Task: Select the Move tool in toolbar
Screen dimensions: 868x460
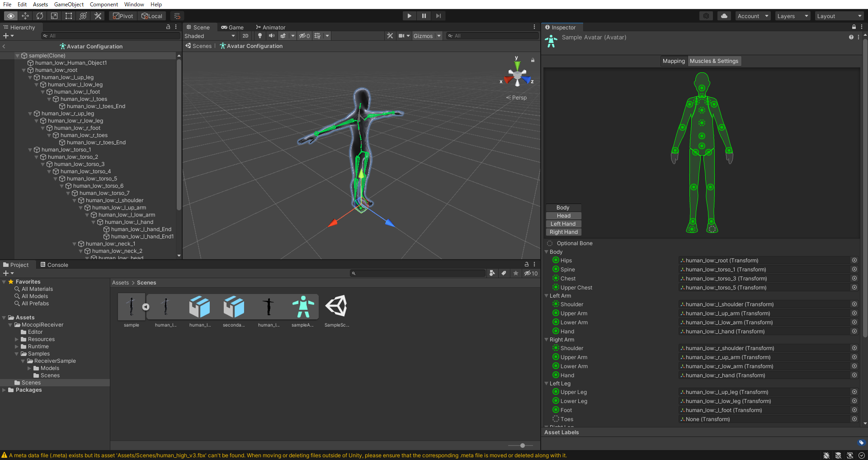Action: (x=25, y=16)
